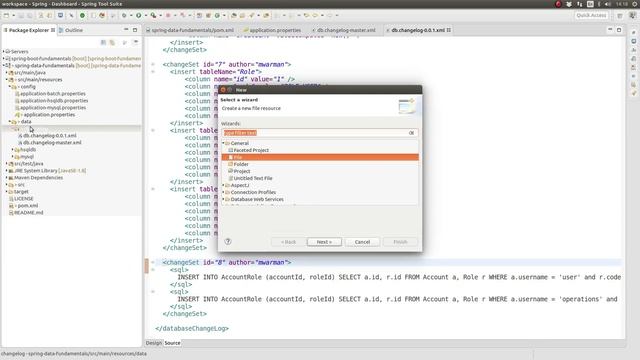Open the system volume indicator
The image size is (640, 360).
pyautogui.click(x=608, y=4)
